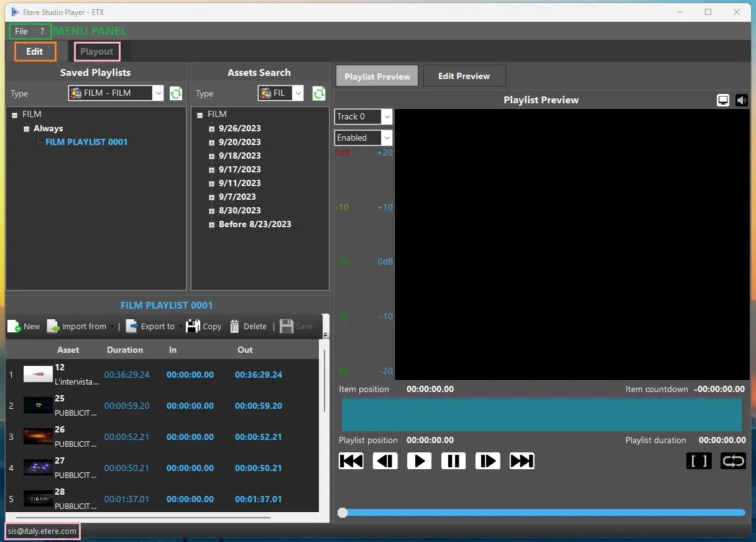Refresh the Assets Search results

click(319, 93)
